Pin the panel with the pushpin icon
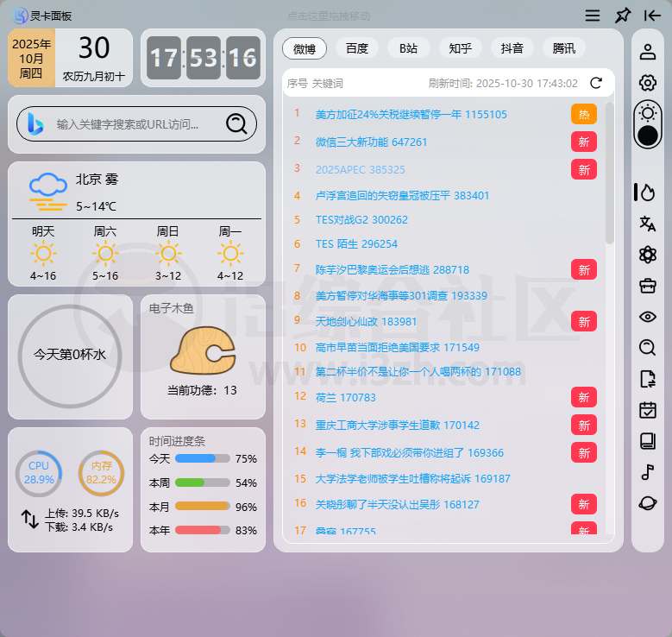Screen dimensions: 672x637 point(622,16)
